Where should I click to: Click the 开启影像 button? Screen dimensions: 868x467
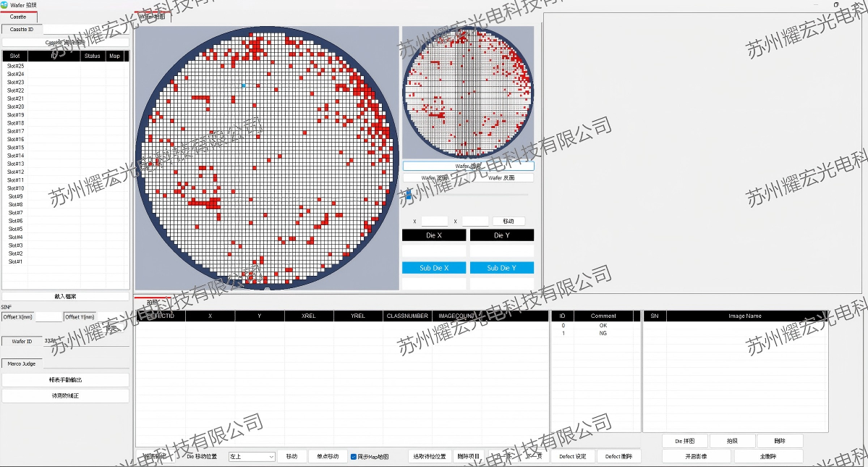coord(697,457)
